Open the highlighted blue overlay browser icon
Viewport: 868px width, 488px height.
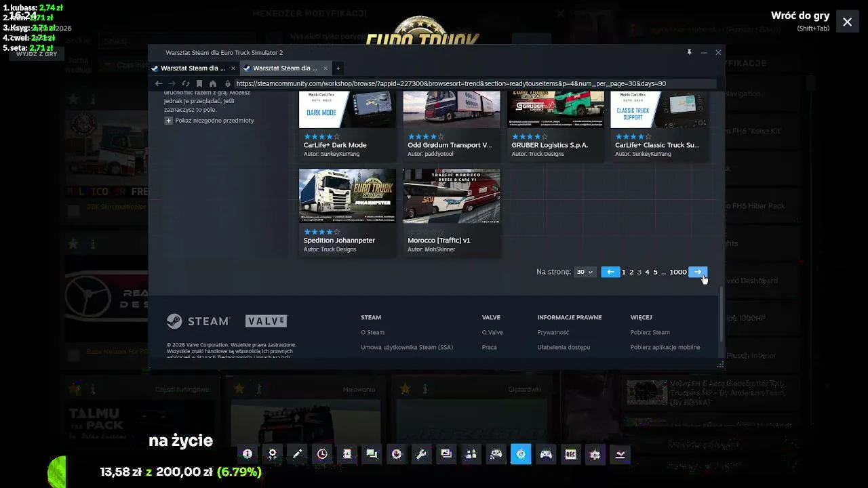(521, 454)
